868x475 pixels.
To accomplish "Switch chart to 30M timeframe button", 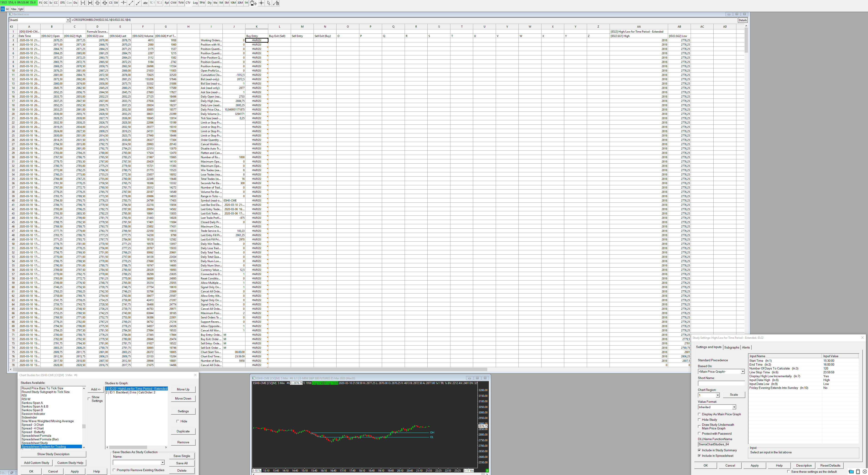I will click(x=240, y=3).
